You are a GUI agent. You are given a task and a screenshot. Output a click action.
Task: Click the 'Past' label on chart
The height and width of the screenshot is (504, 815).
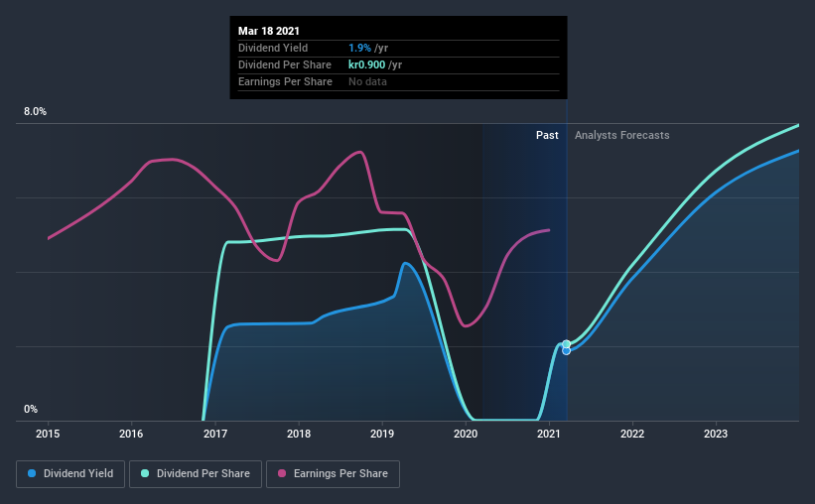click(x=547, y=135)
